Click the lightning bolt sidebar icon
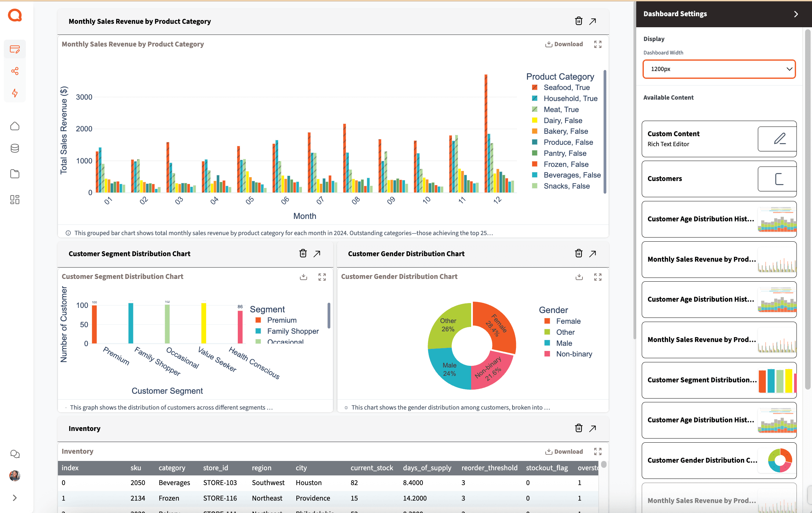Screen dimensions: 812x513 (15, 93)
